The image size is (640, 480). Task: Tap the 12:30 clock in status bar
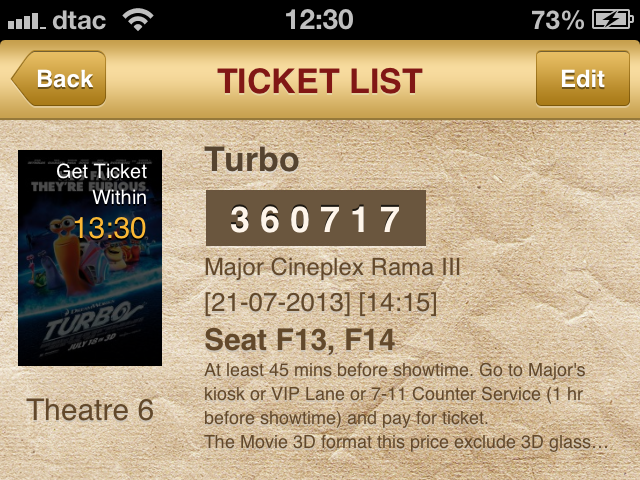click(319, 19)
